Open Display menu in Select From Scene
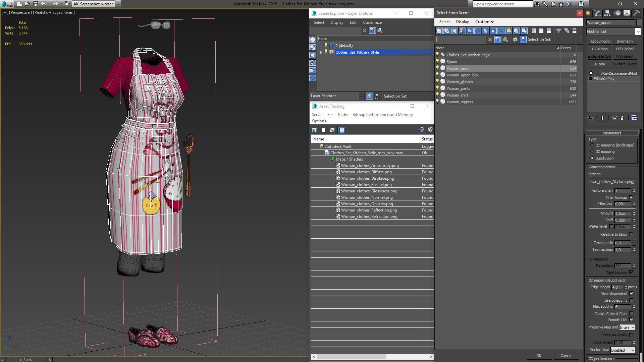This screenshot has height=362, width=644. (x=462, y=22)
